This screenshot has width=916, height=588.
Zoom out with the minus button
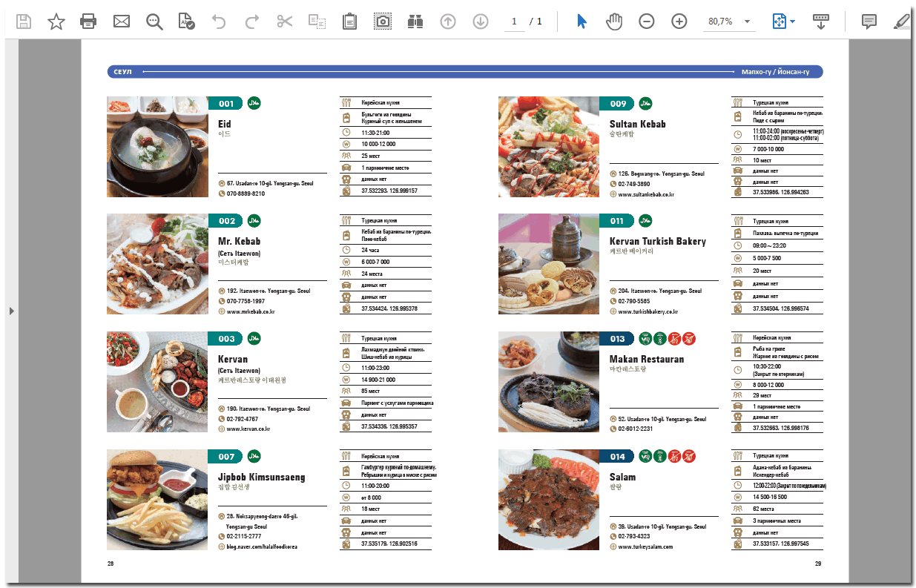646,22
